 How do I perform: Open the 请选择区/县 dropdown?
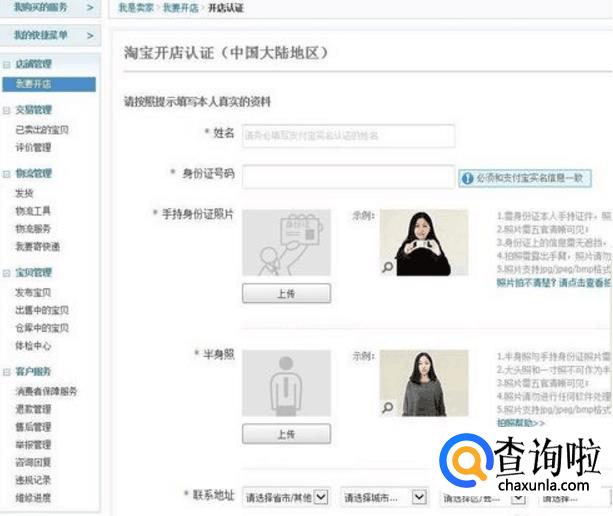[484, 498]
